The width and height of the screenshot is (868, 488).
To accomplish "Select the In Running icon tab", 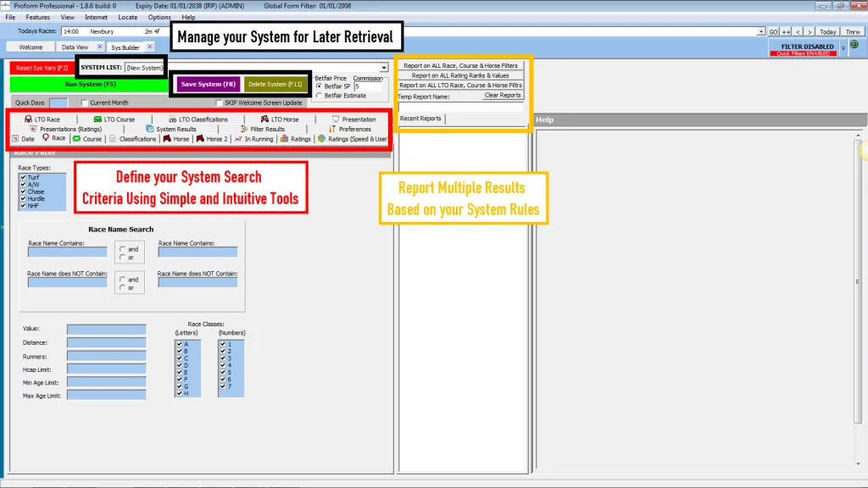I will (x=236, y=138).
